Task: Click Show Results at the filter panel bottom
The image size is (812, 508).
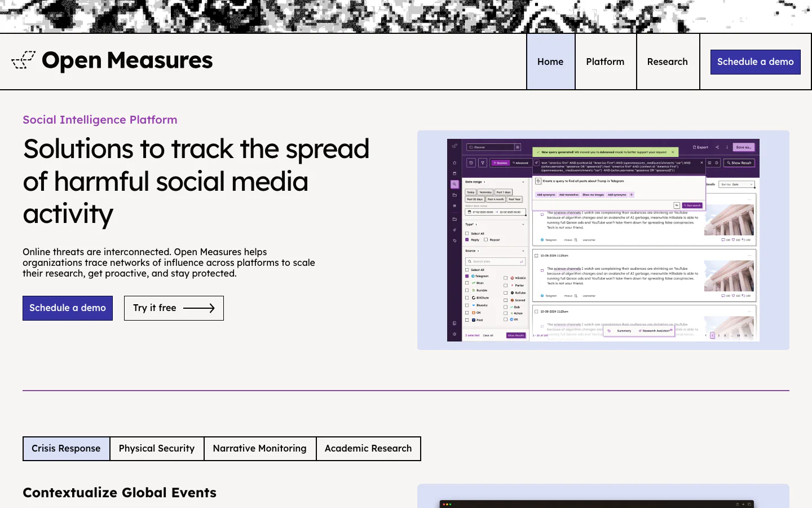Action: (516, 335)
